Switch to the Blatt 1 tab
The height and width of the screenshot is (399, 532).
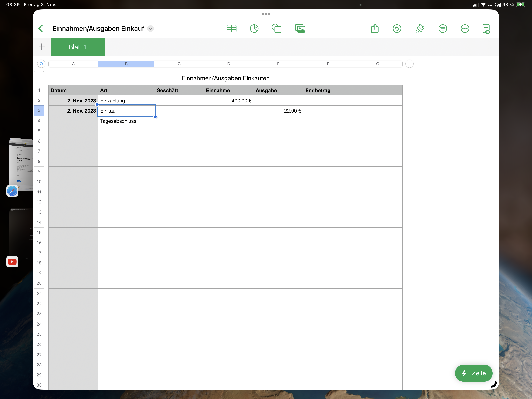(78, 47)
